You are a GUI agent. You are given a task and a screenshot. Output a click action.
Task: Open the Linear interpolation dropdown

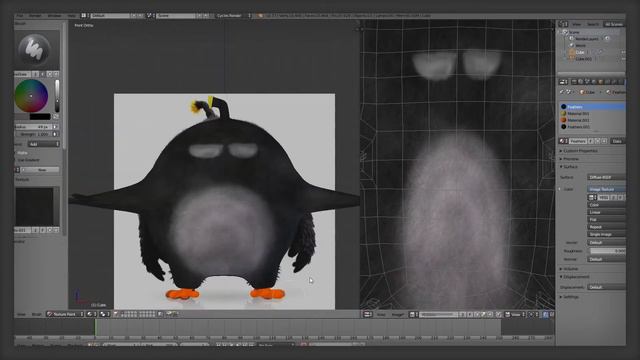coord(607,212)
